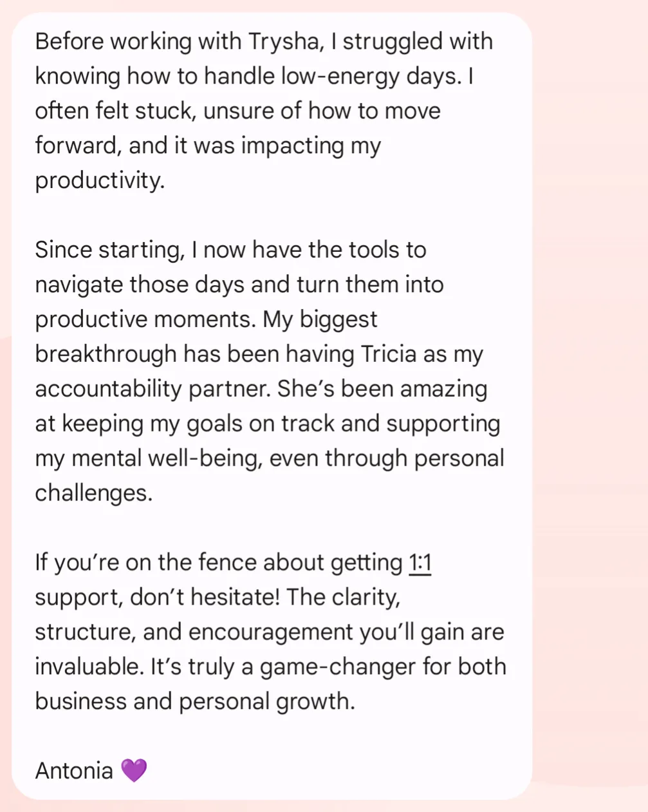
Task: Click the first paragraph about low-energy days
Action: point(264,111)
